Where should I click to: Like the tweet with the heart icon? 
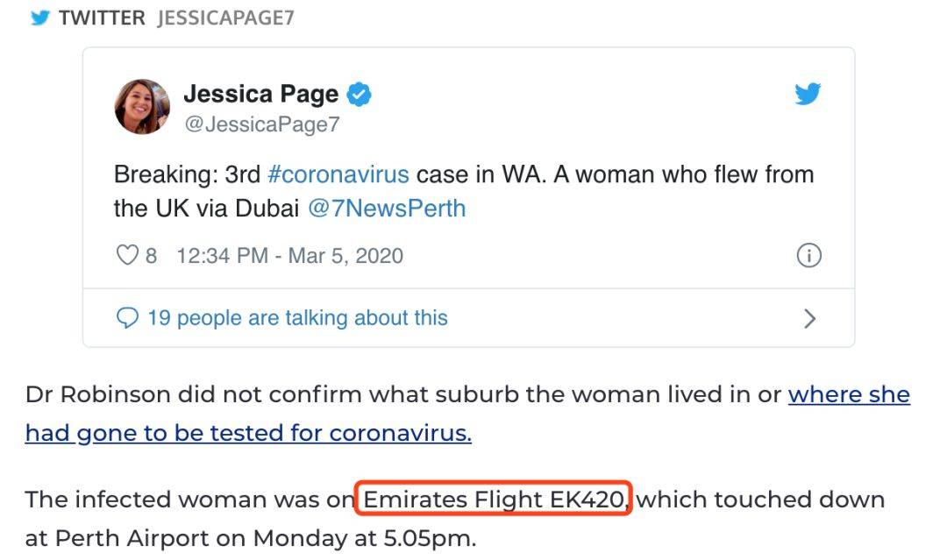tap(127, 255)
